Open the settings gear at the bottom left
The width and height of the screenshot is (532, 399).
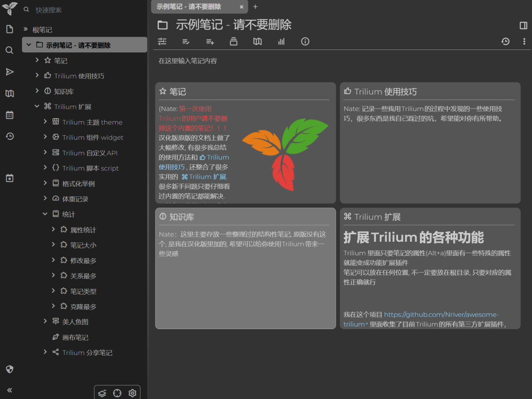coord(132,393)
